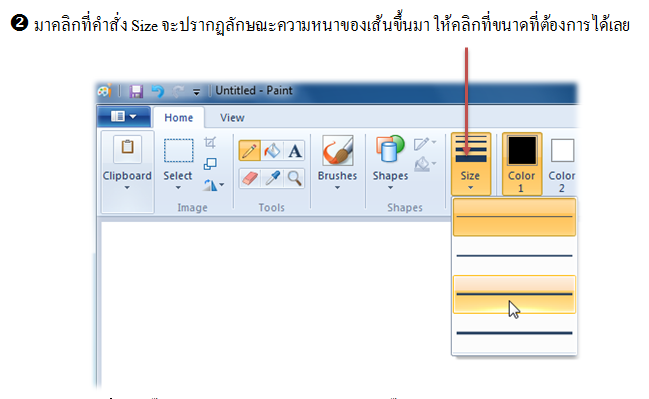Choose the white Color 2 swatch

coord(562,164)
